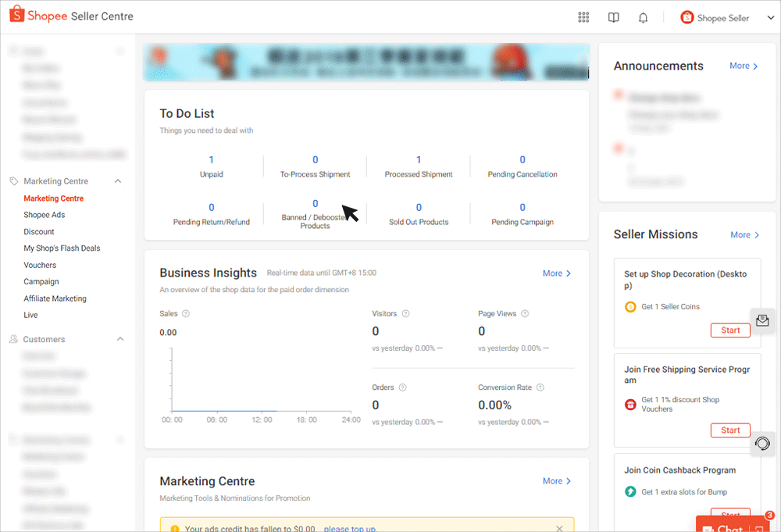Collapse the Marketing Centre sidebar section
Screen dimensions: 781x532
coord(118,180)
